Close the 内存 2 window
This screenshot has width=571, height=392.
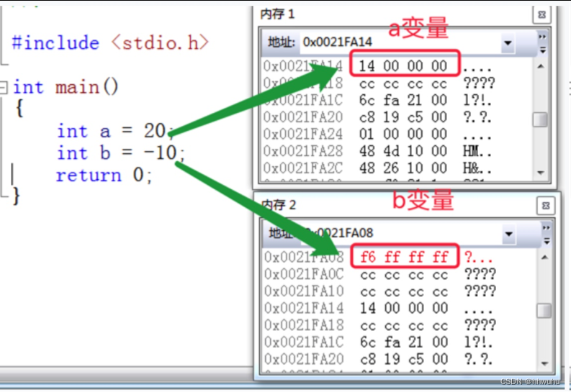pos(546,206)
